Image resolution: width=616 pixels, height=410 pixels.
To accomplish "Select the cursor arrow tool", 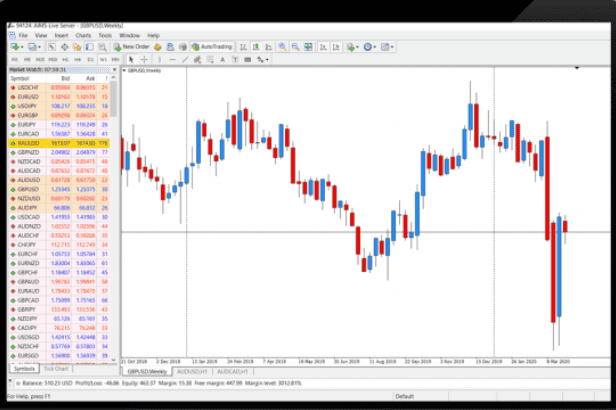I will pos(131,59).
